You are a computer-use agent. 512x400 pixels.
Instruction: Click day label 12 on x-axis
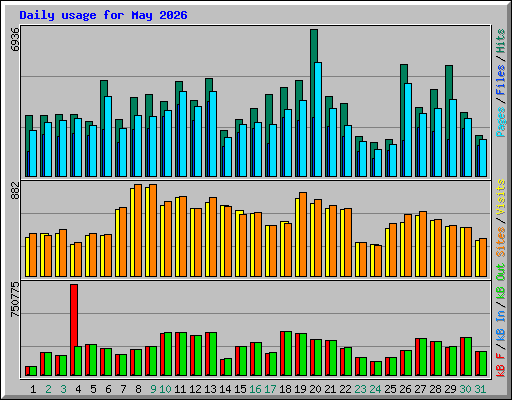click(195, 389)
